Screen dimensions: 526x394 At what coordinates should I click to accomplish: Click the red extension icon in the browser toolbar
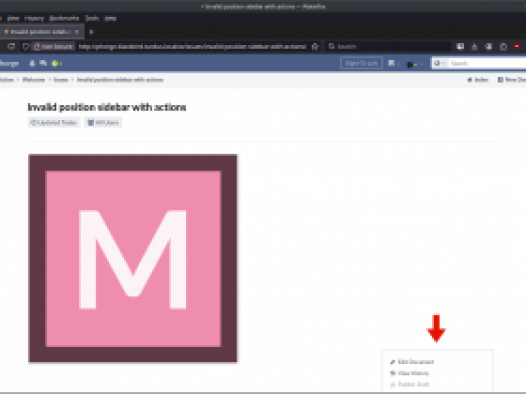(517, 46)
